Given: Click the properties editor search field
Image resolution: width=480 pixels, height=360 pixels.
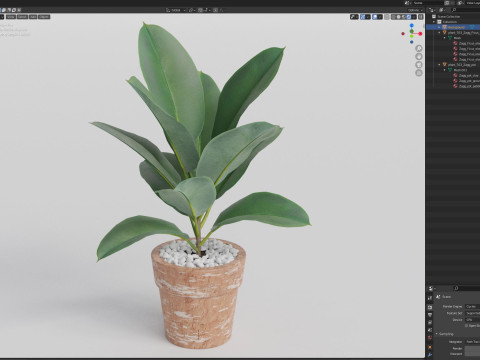Looking at the screenshot, I should tap(467, 288).
